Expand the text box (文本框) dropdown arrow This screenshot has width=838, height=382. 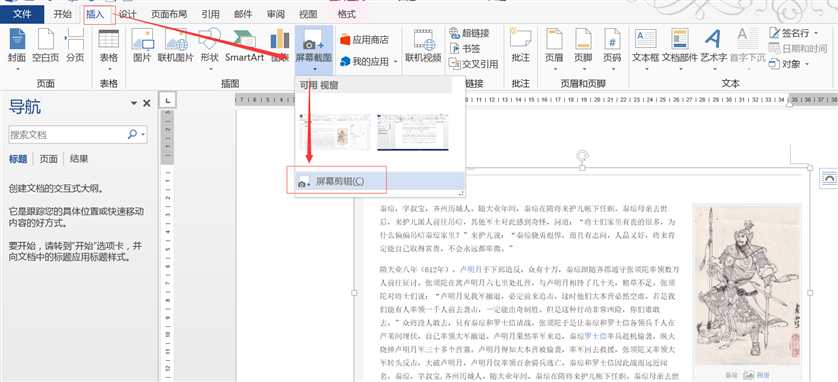tap(646, 69)
